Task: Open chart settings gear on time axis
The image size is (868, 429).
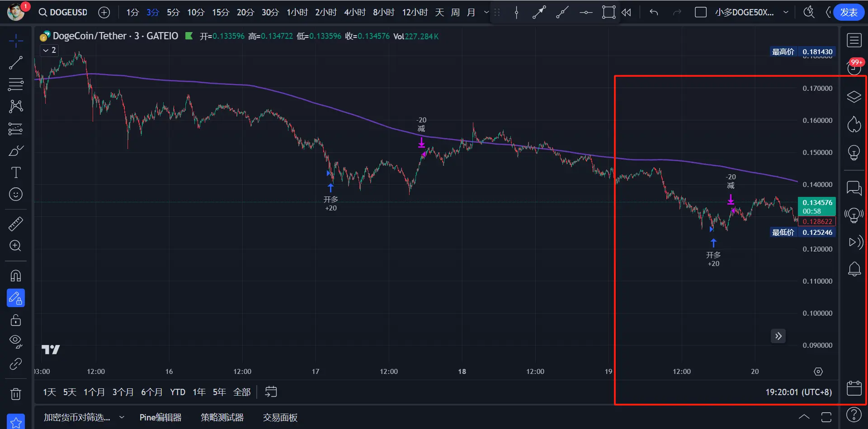Action: tap(818, 371)
